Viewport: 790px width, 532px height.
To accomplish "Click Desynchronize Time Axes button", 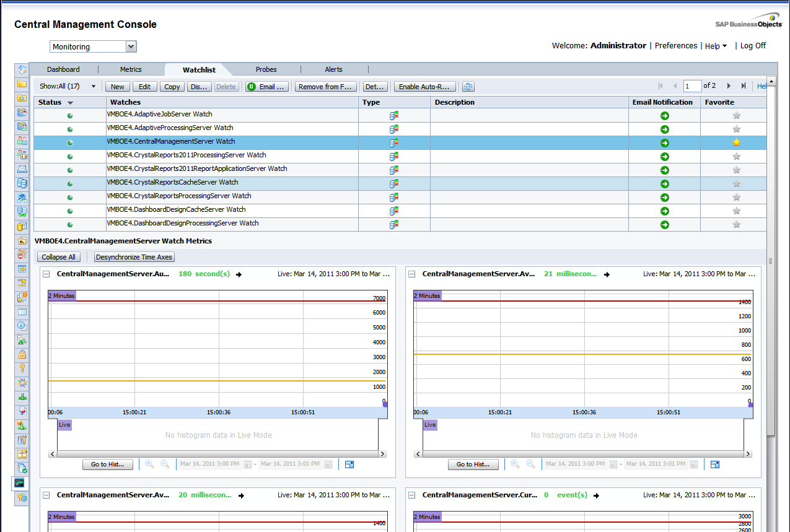I will [x=134, y=257].
